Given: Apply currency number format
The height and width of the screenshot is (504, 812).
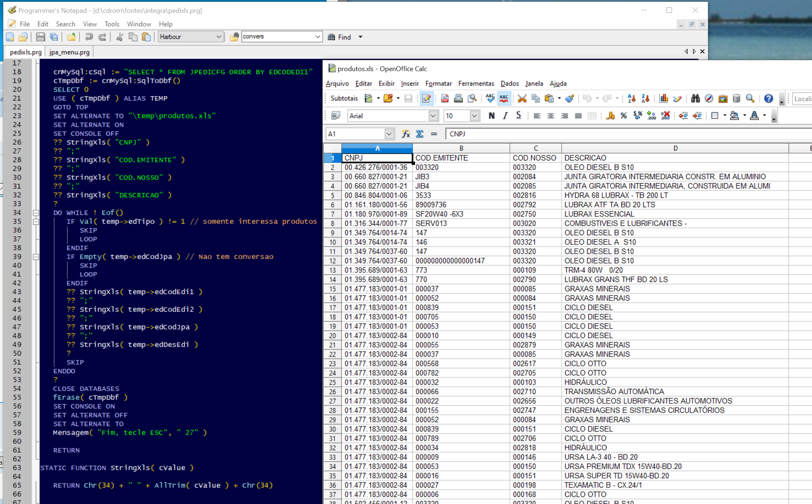Looking at the screenshot, I should point(610,116).
